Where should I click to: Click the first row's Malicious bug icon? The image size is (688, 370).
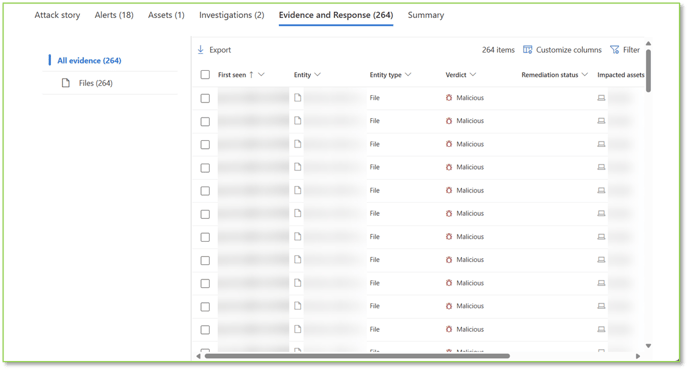[x=449, y=98]
